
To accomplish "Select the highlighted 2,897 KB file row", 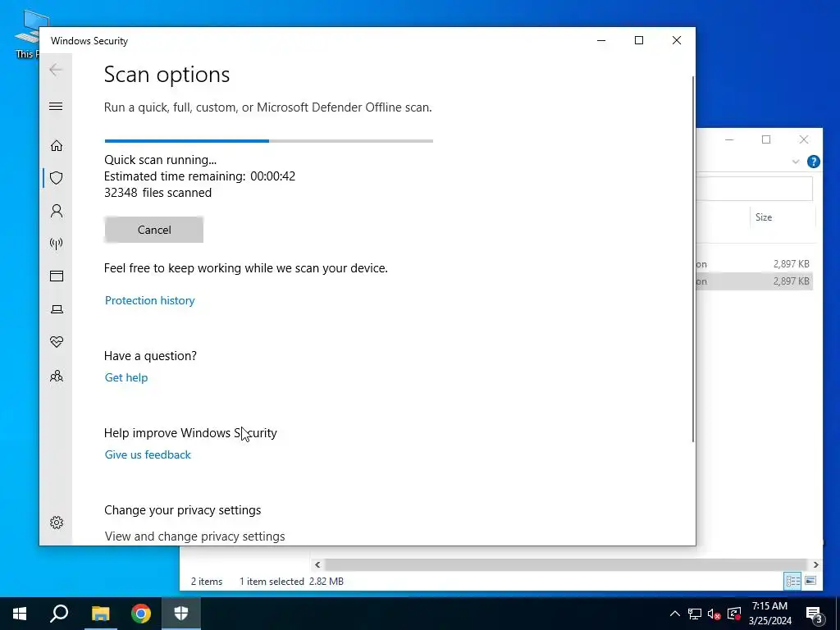I will point(755,281).
